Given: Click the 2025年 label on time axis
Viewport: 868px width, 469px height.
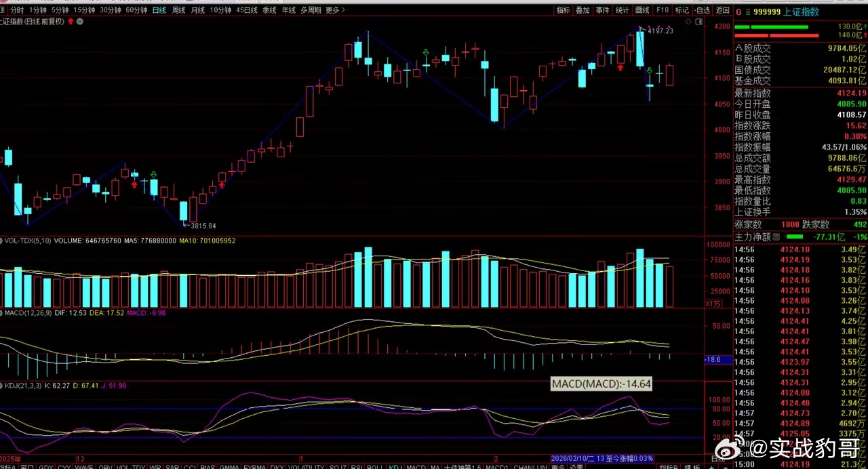Looking at the screenshot, I should coord(12,459).
